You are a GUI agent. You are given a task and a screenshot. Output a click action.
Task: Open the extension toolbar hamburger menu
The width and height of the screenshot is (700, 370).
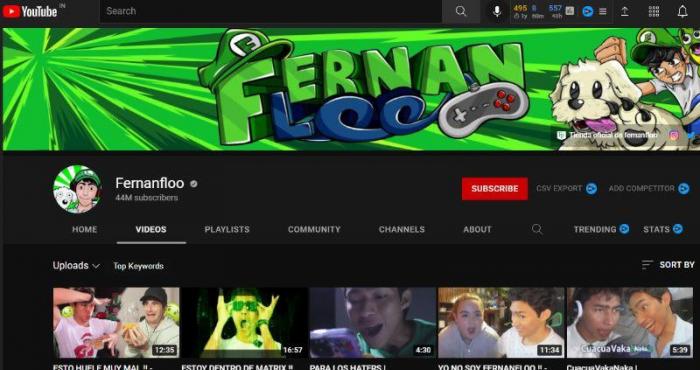[603, 12]
